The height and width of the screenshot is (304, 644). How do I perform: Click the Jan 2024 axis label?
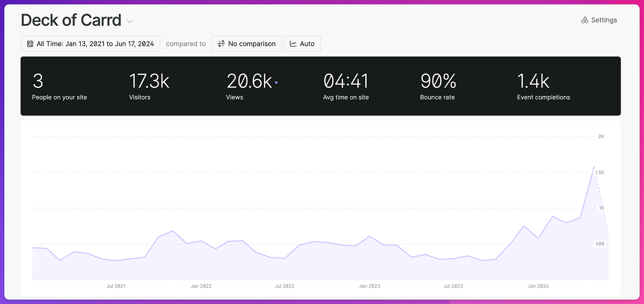tap(538, 286)
